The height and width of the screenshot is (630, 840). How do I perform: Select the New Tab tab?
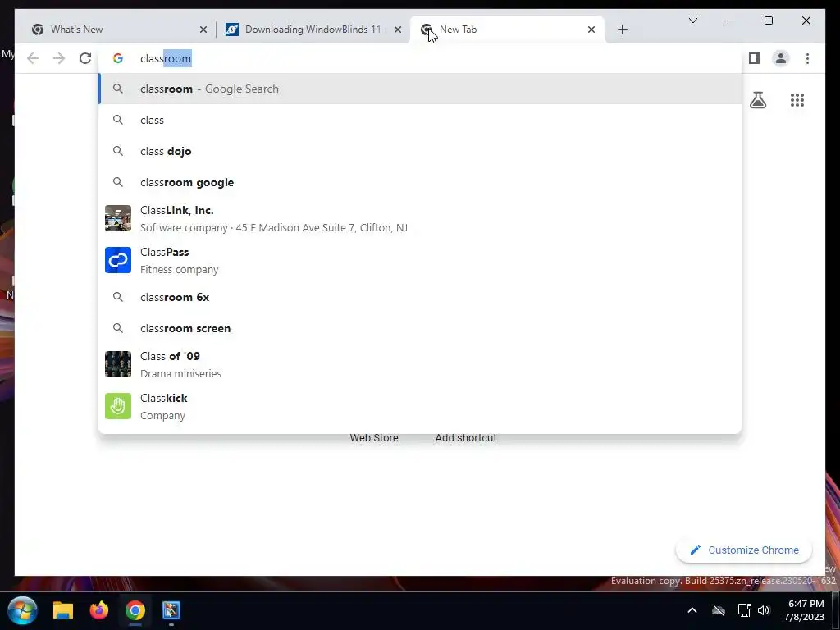tap(506, 30)
